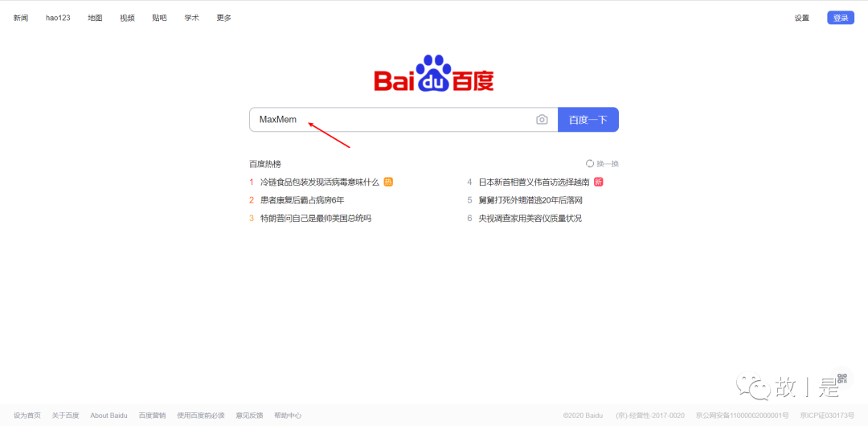Open the 贴吧 nav link

pyautogui.click(x=159, y=18)
